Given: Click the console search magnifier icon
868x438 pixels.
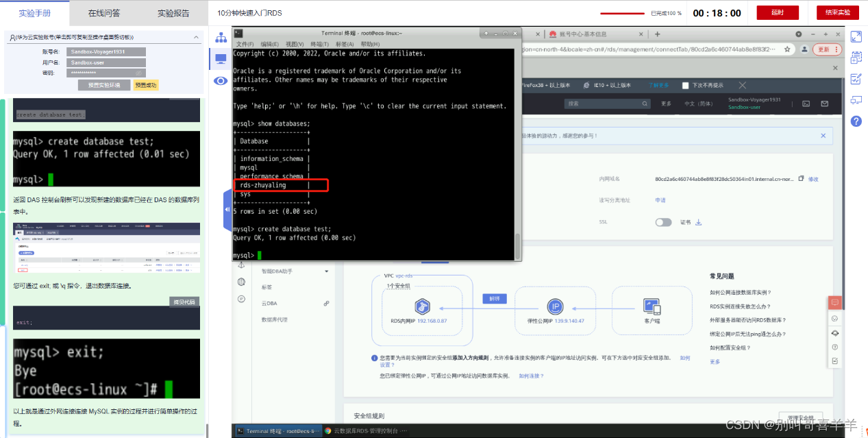Looking at the screenshot, I should (x=645, y=104).
